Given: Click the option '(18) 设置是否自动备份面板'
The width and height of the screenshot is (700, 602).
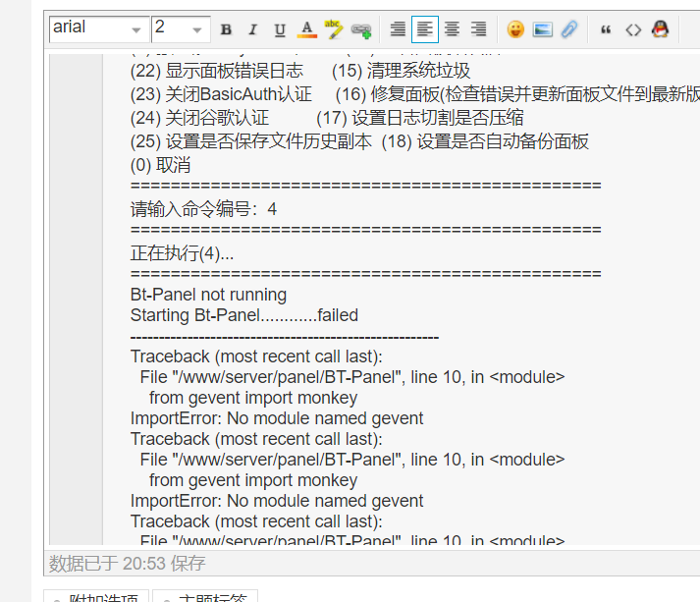Looking at the screenshot, I should [x=485, y=141].
